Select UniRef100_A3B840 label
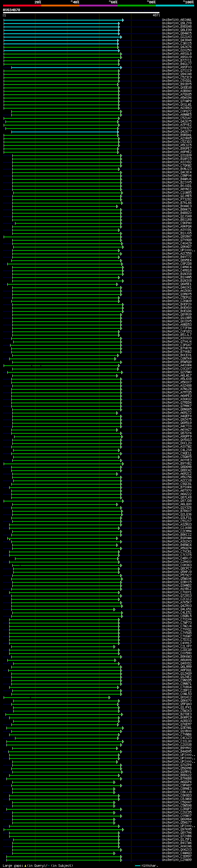197x868 pixels. point(177,91)
